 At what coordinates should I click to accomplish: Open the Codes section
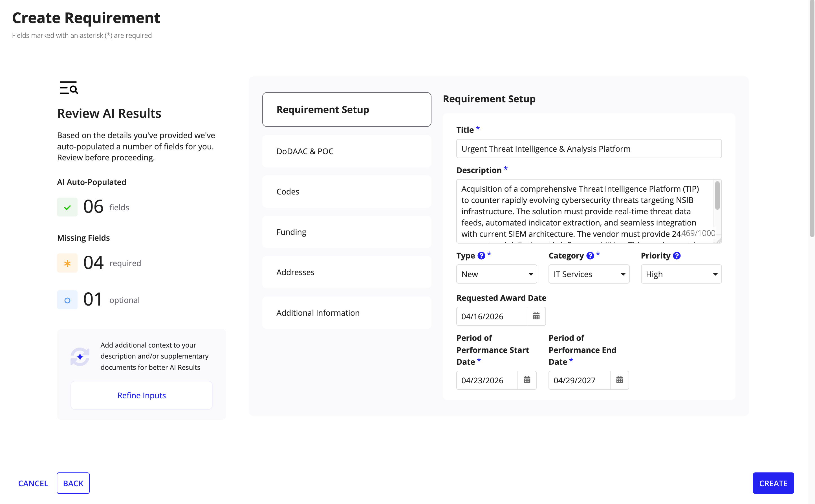(347, 192)
